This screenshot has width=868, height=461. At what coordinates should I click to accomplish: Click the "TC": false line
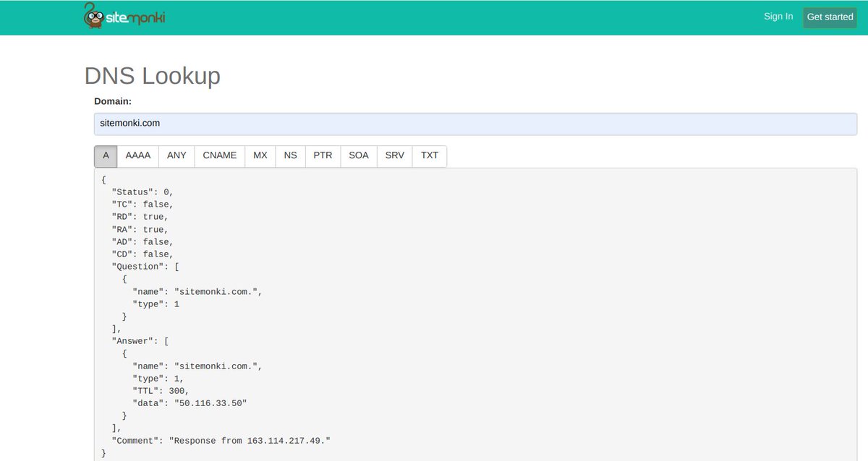[142, 204]
